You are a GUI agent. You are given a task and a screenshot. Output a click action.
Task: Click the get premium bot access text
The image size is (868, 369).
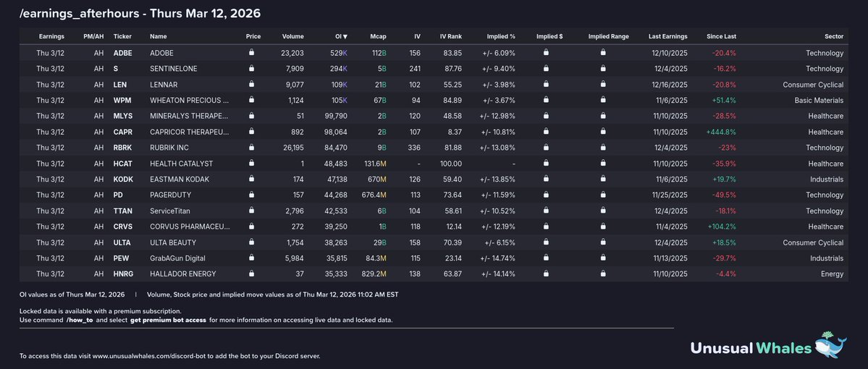169,320
